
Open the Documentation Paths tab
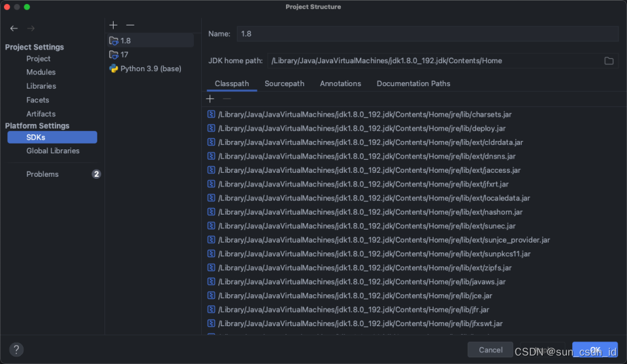(x=413, y=83)
